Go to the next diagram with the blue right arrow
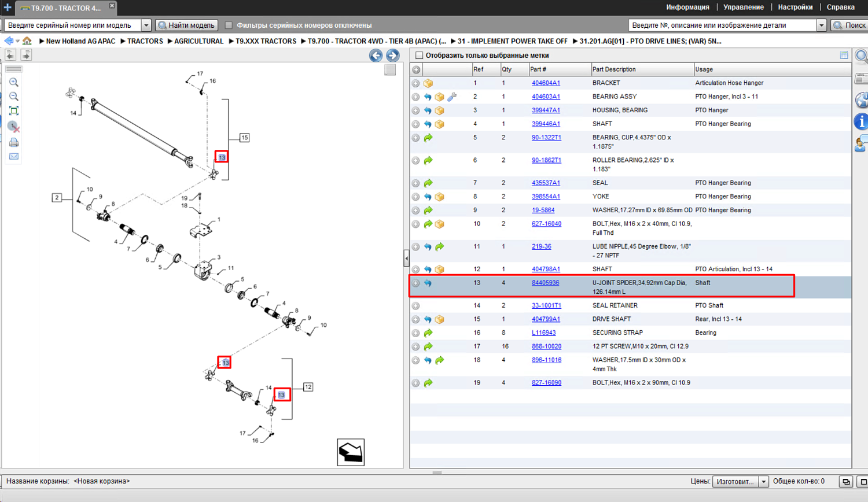The width and height of the screenshot is (868, 502). pos(392,56)
